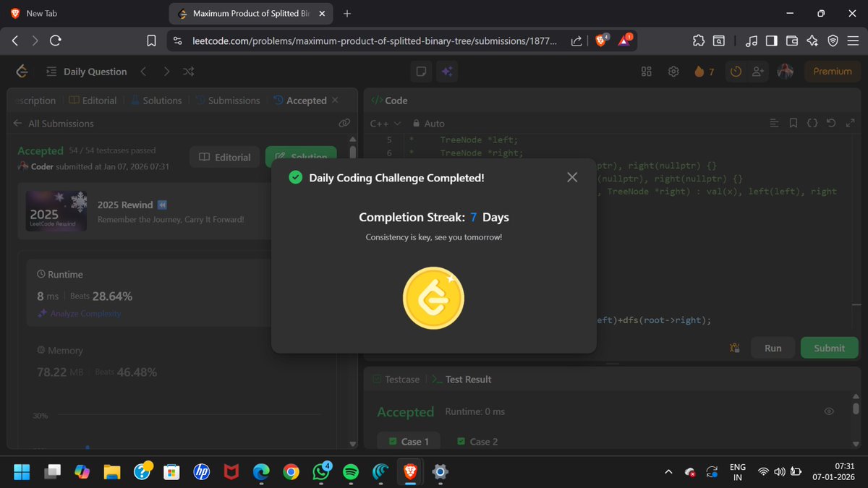Click the gold LeetCoin in the dialog
868x488 pixels.
coord(433,298)
